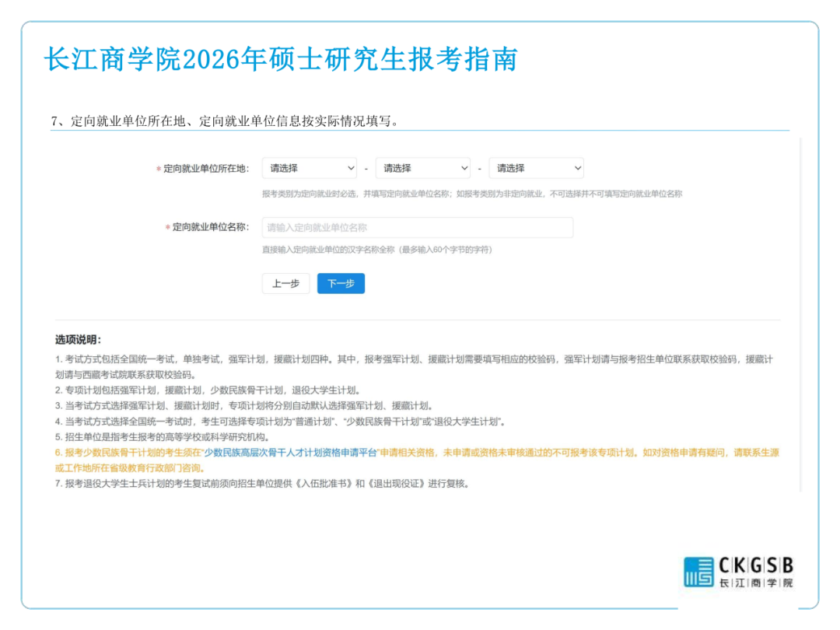Viewport: 840px width, 630px height.
Task: Click the 定向就业单位所在地 field label
Action: (205, 169)
